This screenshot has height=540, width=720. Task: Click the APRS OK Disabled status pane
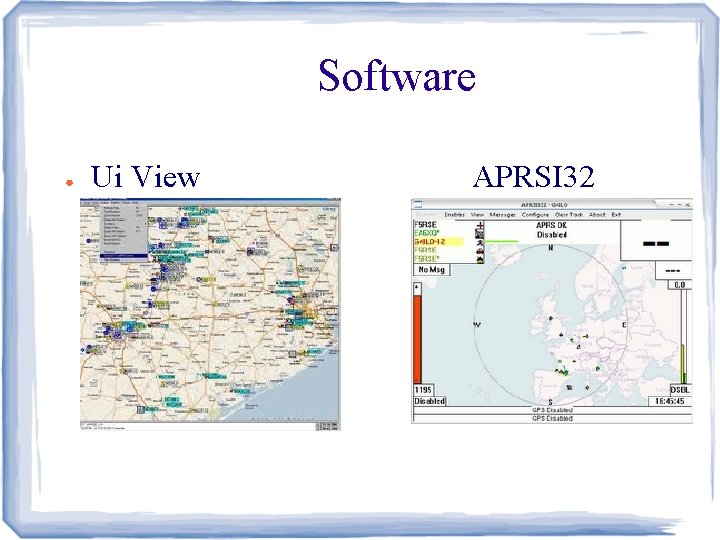coord(551,230)
